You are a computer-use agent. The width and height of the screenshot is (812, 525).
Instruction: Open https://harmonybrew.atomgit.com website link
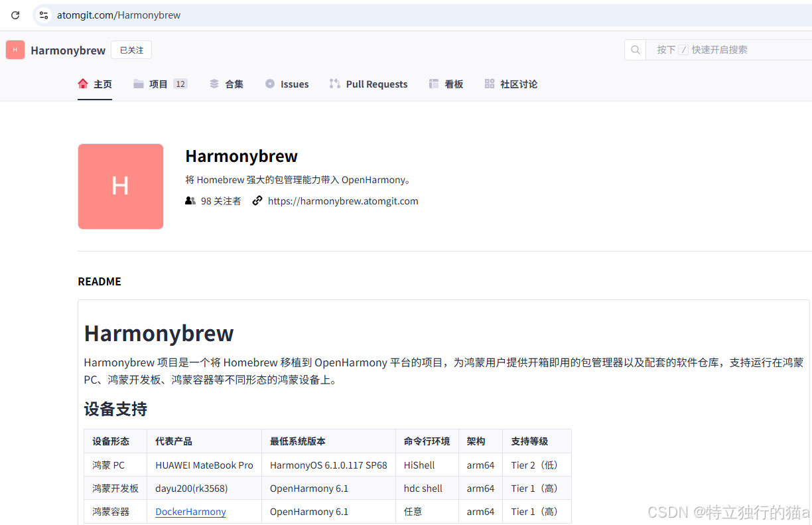click(x=343, y=201)
